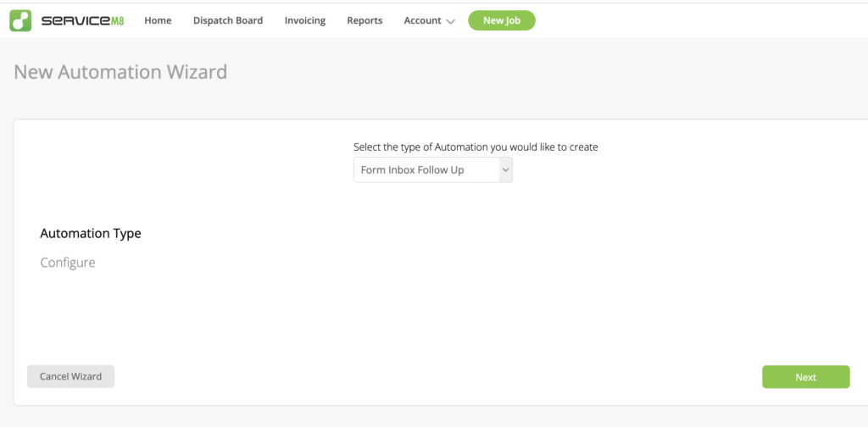
Task: Create a New Job via green button
Action: click(x=502, y=20)
